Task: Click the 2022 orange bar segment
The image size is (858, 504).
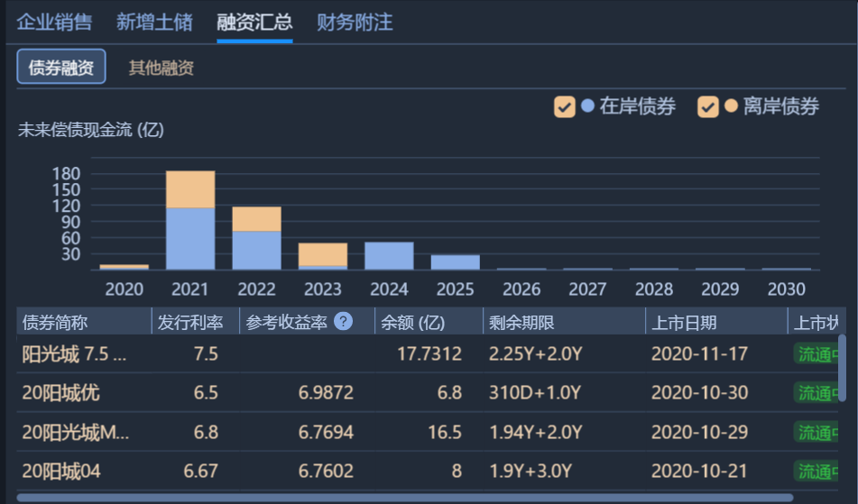Action: (x=256, y=219)
